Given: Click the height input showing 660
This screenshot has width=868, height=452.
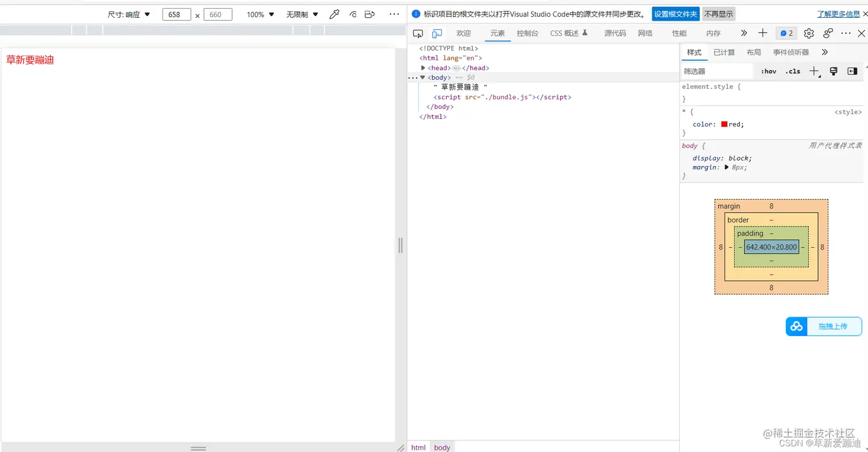Looking at the screenshot, I should click(x=218, y=14).
